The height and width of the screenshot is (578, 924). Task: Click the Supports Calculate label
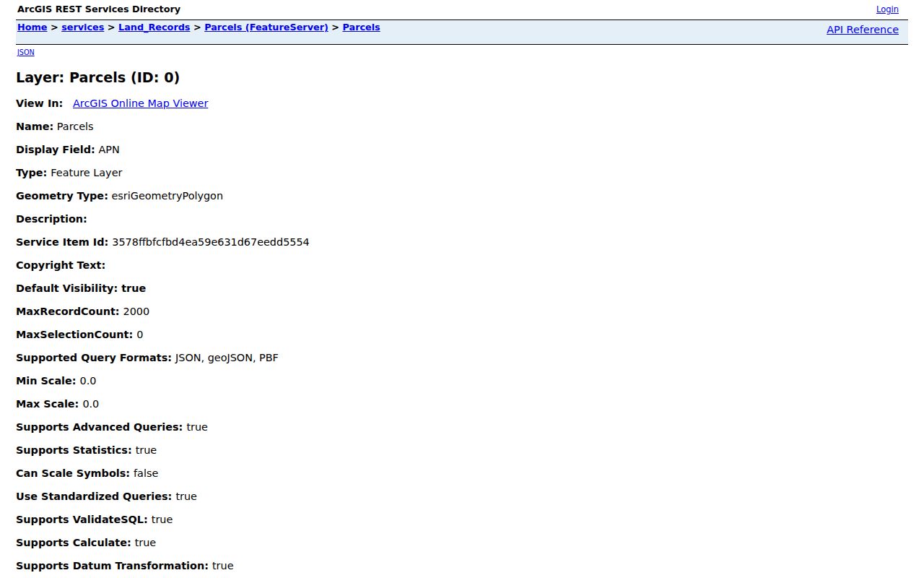[74, 543]
